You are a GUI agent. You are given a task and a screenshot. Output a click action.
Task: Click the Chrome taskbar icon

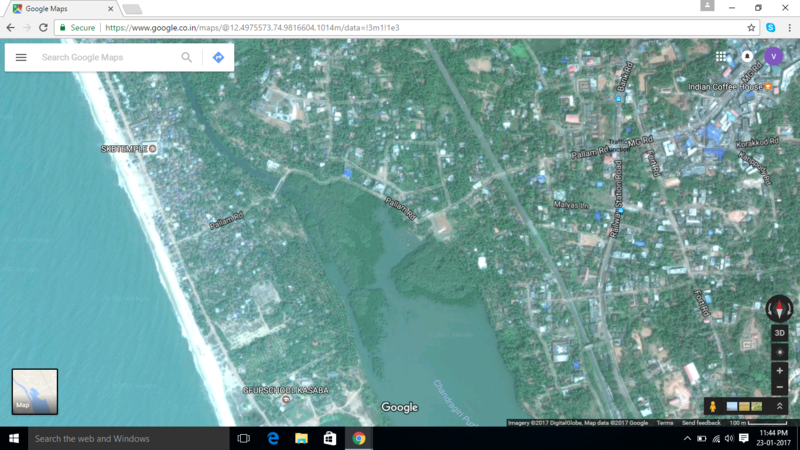(x=359, y=438)
